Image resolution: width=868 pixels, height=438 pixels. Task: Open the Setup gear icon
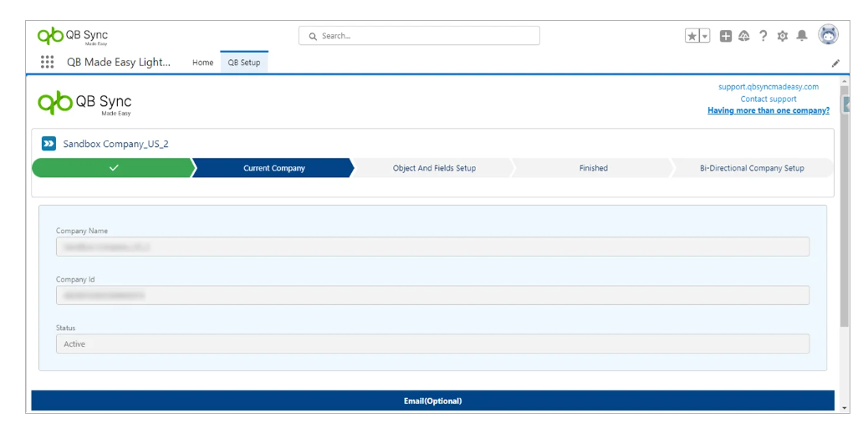coord(782,36)
